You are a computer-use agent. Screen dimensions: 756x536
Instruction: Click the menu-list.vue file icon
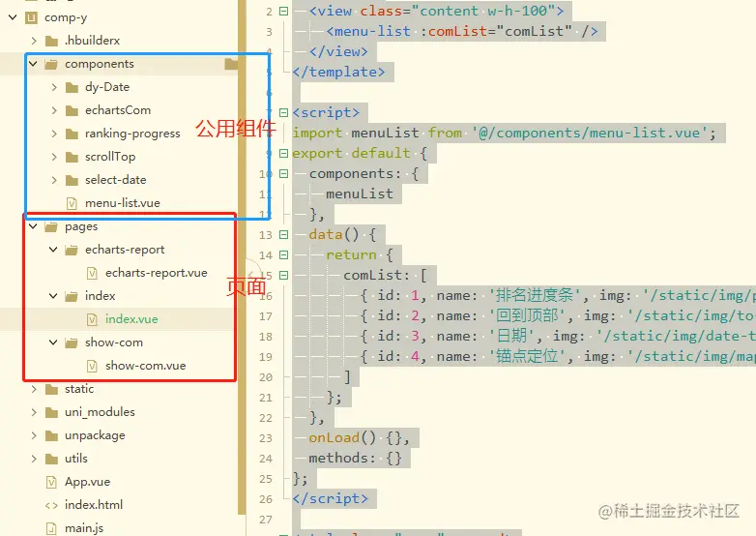pos(72,203)
